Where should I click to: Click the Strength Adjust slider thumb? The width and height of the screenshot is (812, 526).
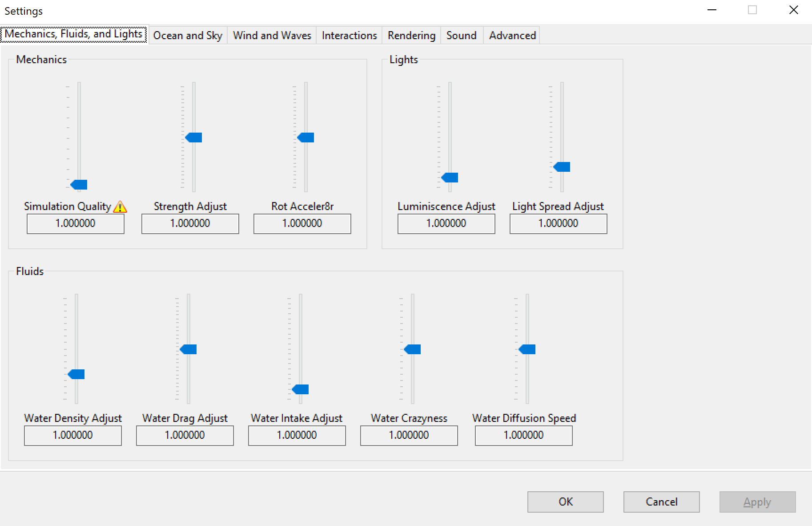click(194, 138)
